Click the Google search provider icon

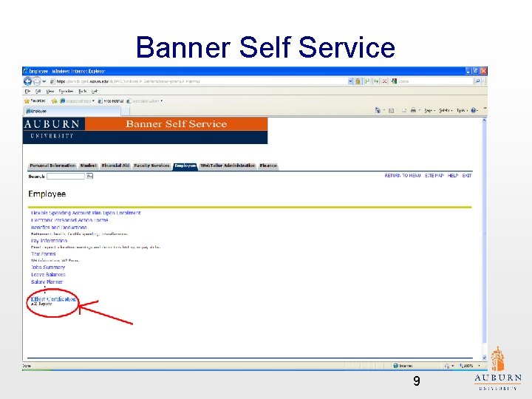[x=394, y=81]
